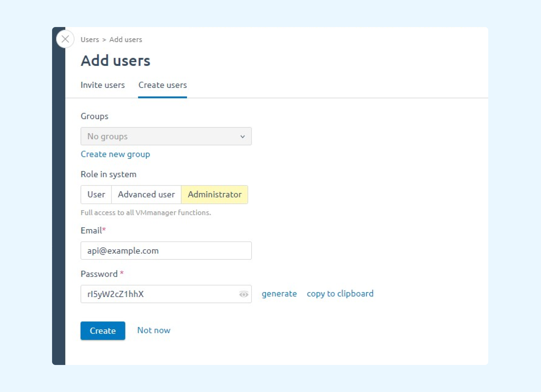
Task: Close the Add users panel
Action: click(x=65, y=39)
